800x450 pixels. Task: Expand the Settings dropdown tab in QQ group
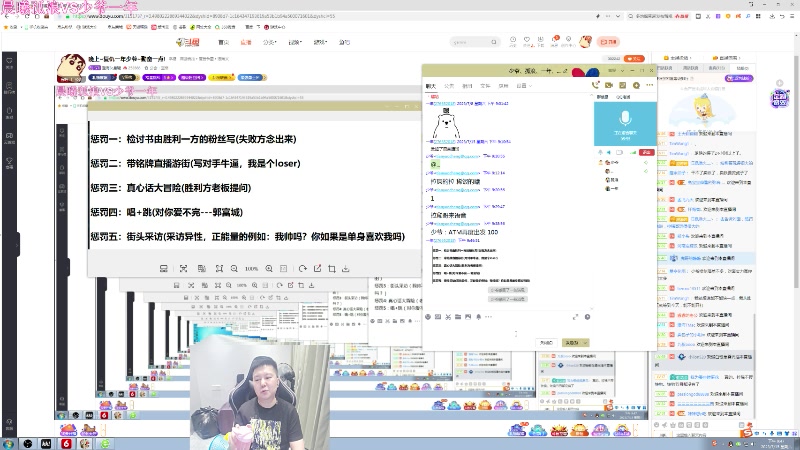(523, 86)
